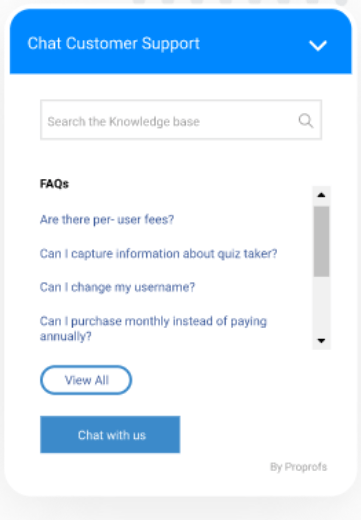
Task: Click the magnifier search icon
Action: pos(305,120)
